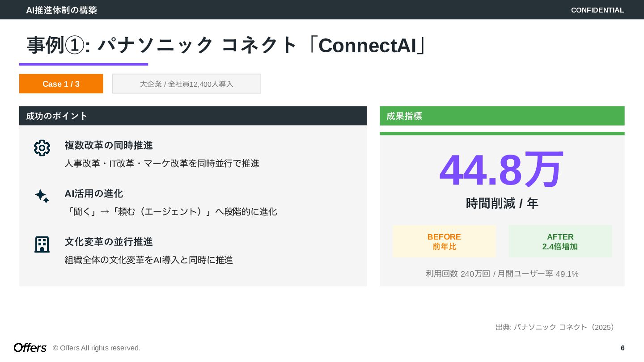
Task: Click the large 44.8万 figure
Action: coord(501,170)
